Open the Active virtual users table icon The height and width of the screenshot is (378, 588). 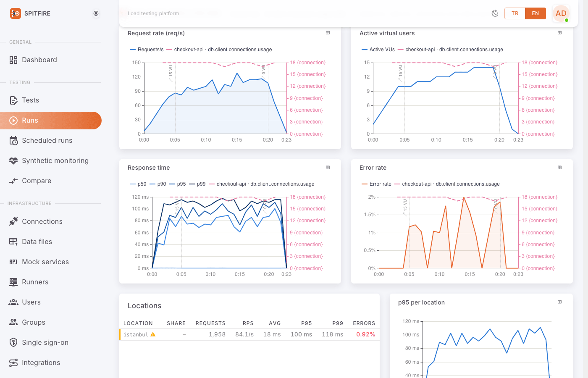[560, 33]
